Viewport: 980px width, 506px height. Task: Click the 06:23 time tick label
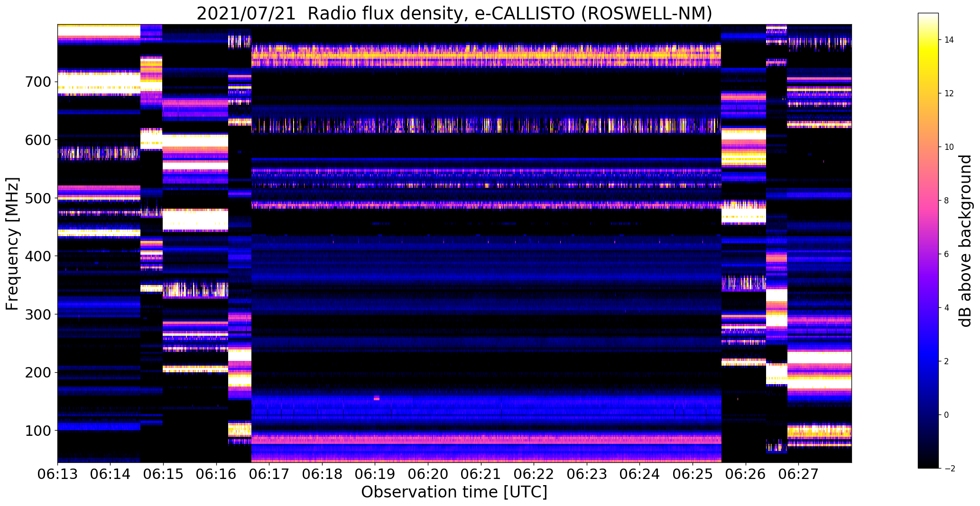587,473
